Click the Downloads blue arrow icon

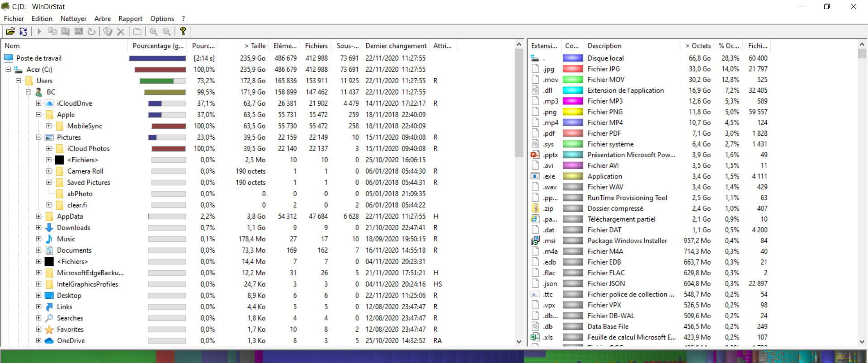pyautogui.click(x=49, y=227)
